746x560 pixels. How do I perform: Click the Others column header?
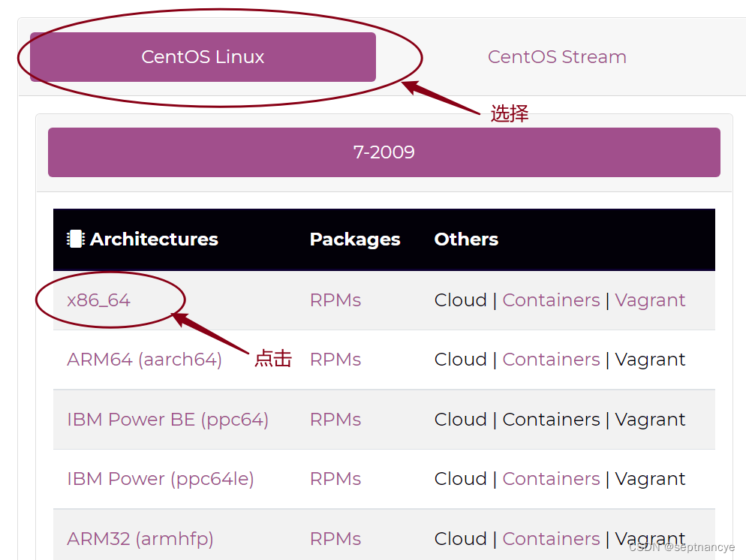(465, 239)
